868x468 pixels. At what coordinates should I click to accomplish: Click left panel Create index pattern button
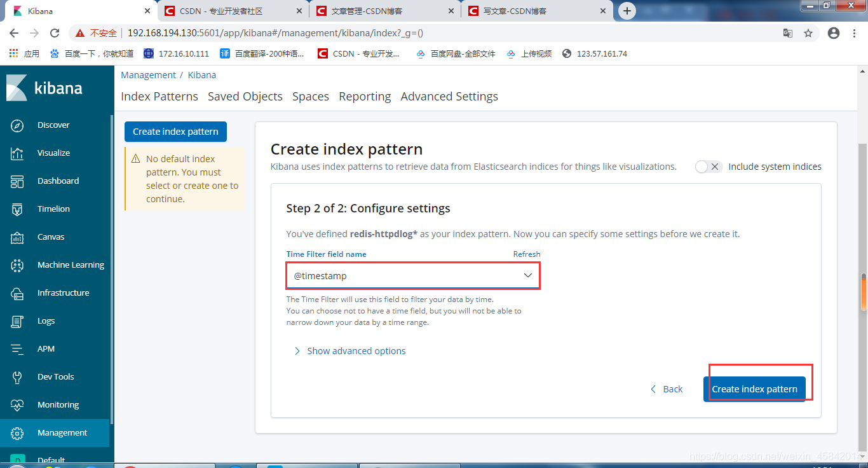(175, 132)
